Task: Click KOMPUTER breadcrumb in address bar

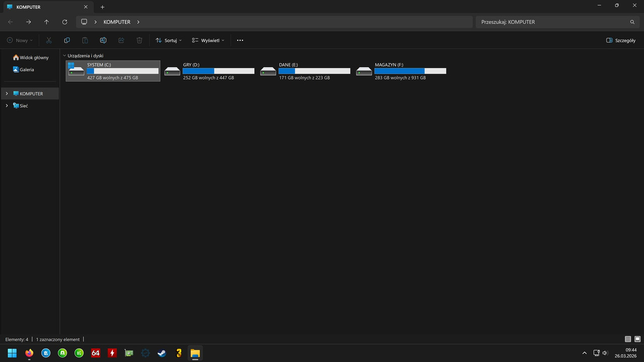Action: 117,22
